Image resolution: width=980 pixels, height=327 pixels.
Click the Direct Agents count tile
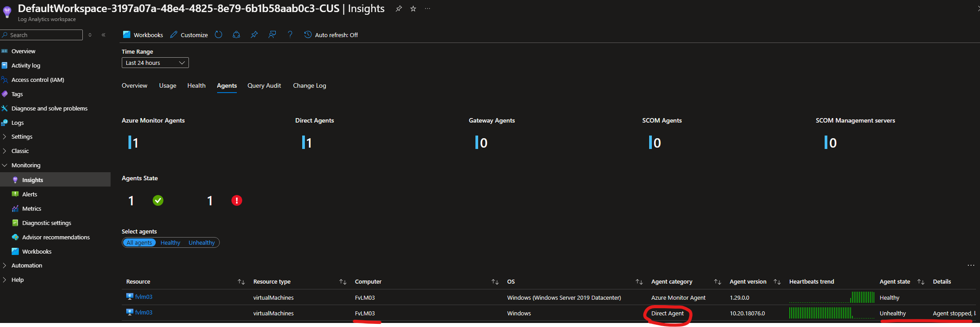click(307, 142)
